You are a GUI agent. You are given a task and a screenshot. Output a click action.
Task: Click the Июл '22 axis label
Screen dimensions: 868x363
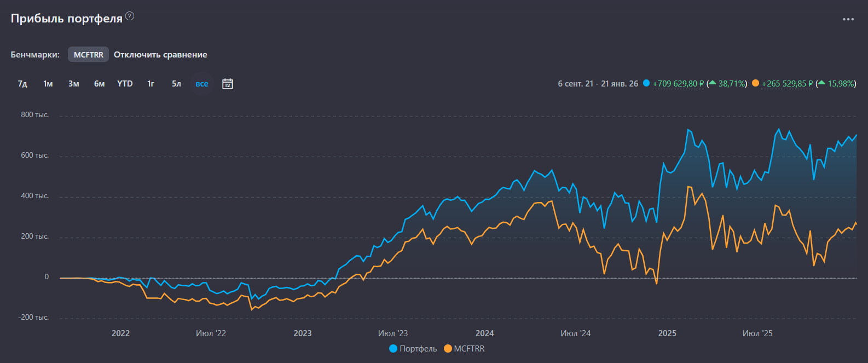pyautogui.click(x=211, y=333)
